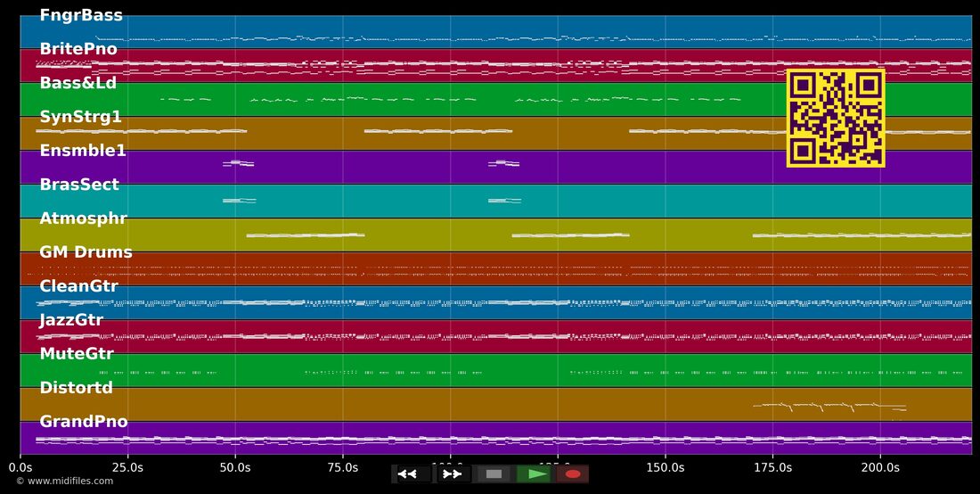Select the CleanGtr track label
Viewport: 980px width, 494px height.
pos(78,286)
